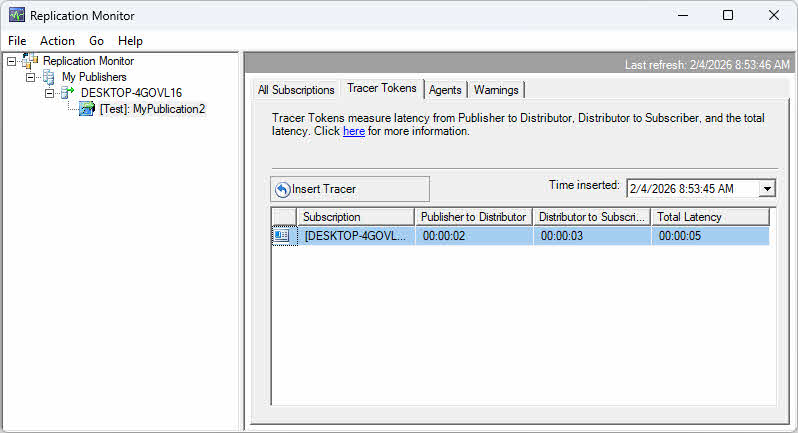Open the Help menu

pyautogui.click(x=130, y=41)
